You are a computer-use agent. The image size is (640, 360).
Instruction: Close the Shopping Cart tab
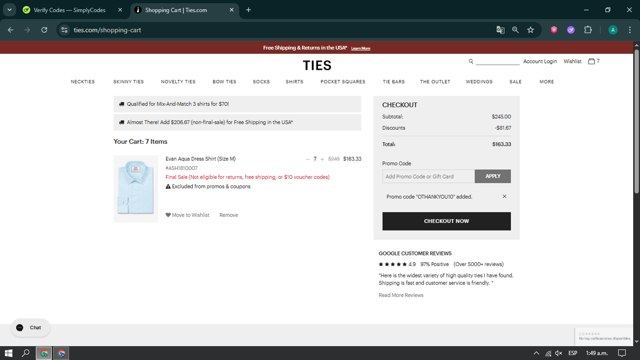(231, 10)
